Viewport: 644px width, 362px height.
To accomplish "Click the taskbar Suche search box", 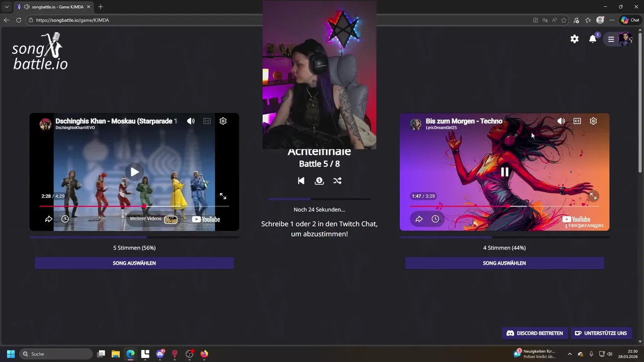I will (56, 354).
